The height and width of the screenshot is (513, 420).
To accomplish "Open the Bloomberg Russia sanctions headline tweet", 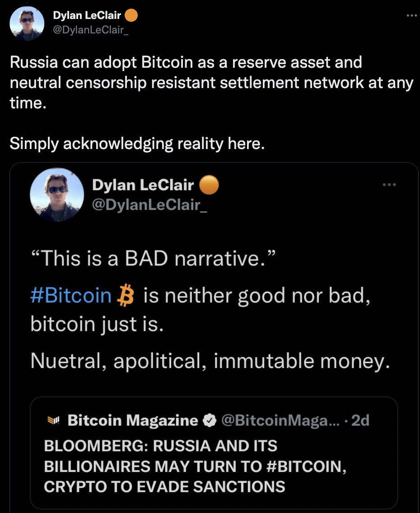I will tap(195, 466).
